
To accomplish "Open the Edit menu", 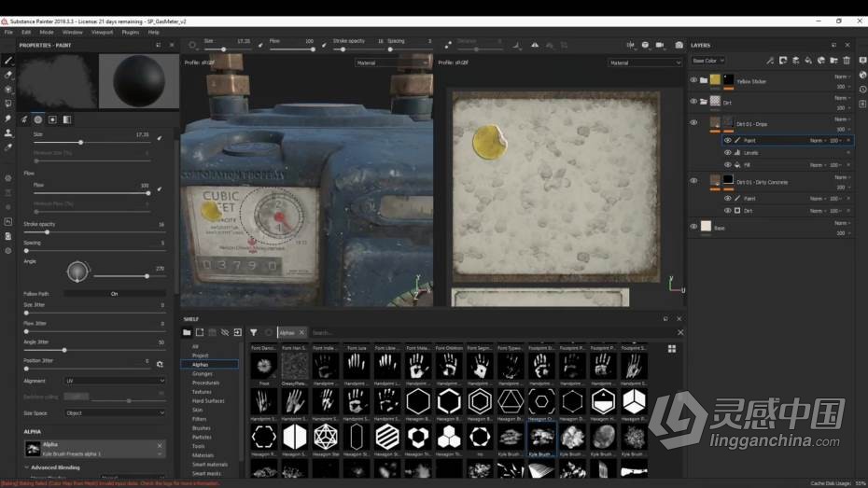I will (26, 32).
